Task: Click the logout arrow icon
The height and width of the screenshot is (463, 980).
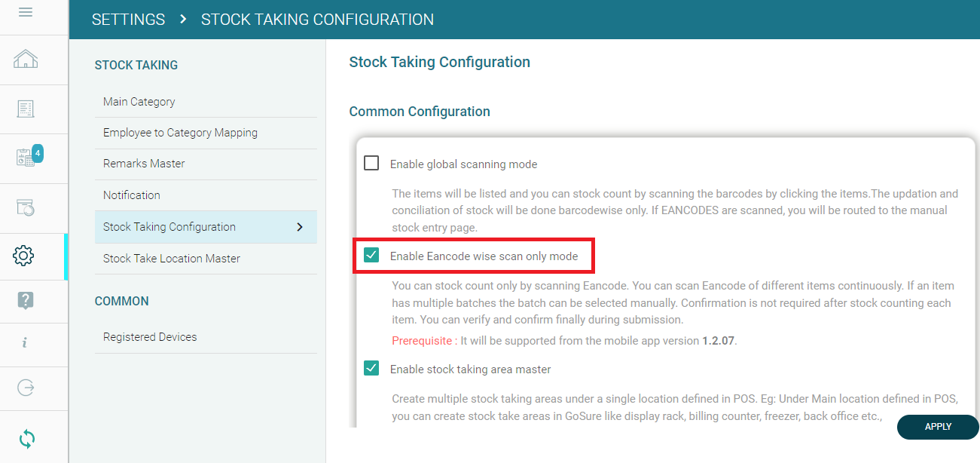Action: click(26, 388)
